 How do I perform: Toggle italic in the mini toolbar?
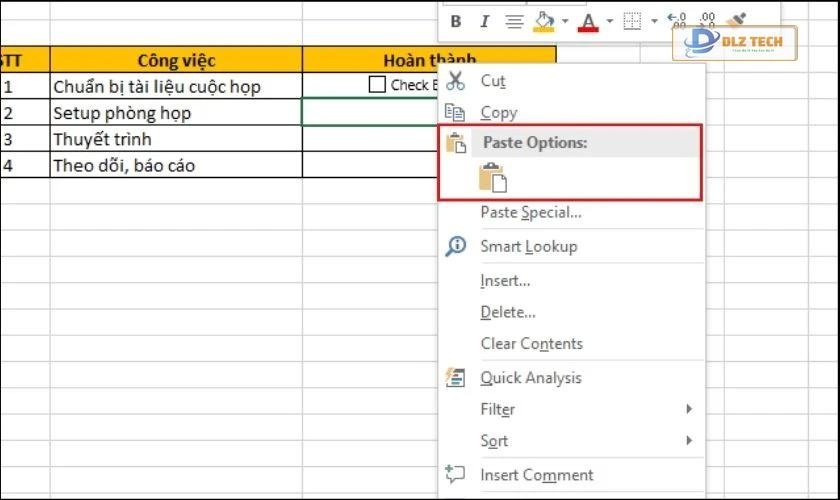[x=485, y=21]
